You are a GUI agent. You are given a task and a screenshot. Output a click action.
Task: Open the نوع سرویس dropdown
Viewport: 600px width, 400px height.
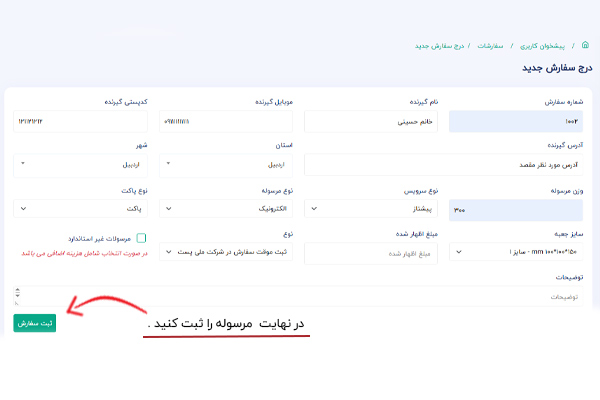coord(371,209)
